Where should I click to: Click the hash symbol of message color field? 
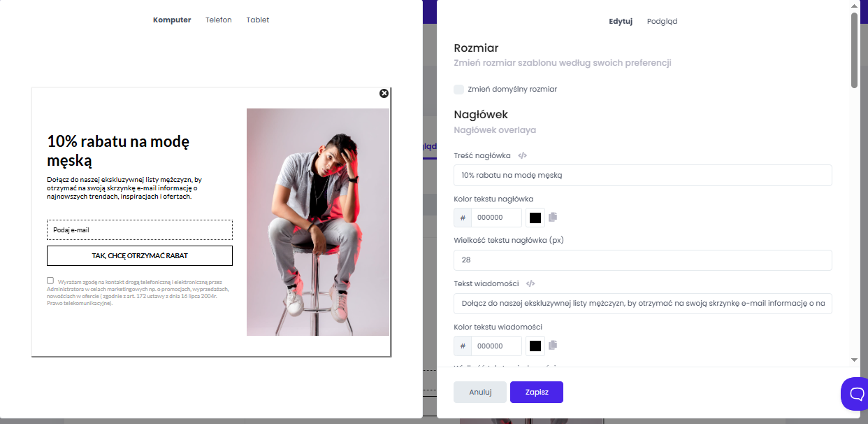tap(463, 346)
